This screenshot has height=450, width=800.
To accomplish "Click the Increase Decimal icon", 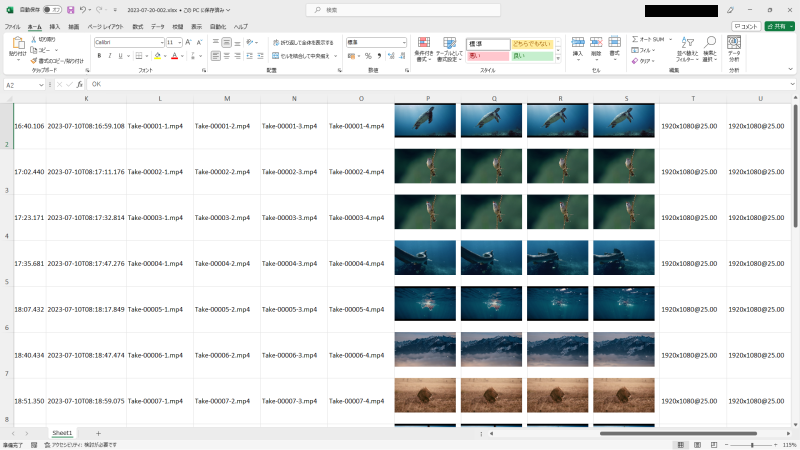I will point(391,56).
